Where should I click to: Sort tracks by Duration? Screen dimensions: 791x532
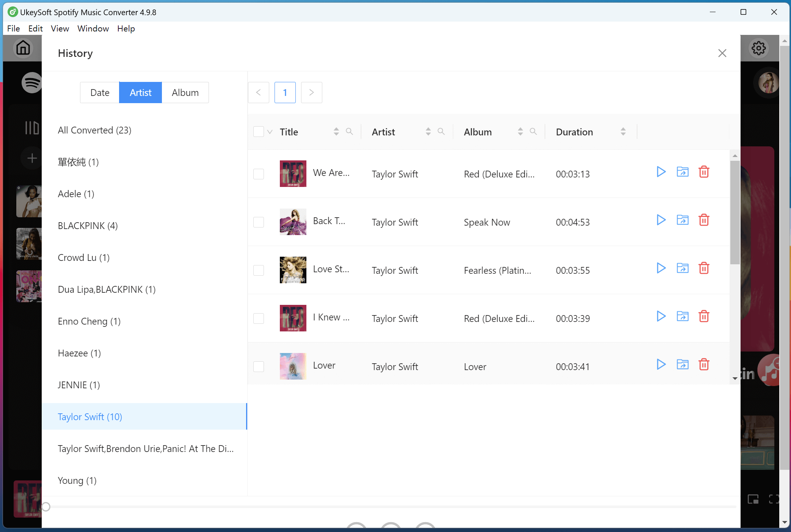pyautogui.click(x=624, y=132)
